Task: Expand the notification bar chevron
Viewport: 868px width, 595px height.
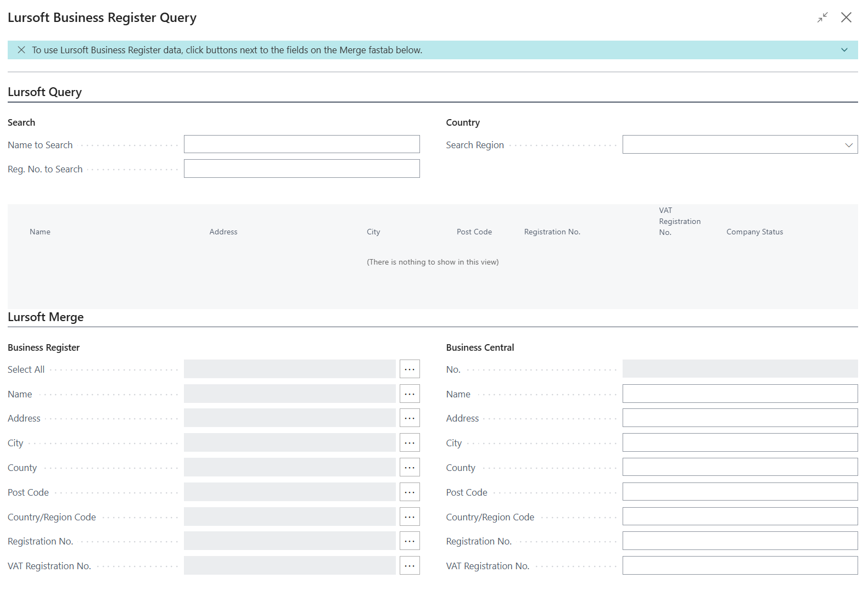Action: tap(844, 50)
